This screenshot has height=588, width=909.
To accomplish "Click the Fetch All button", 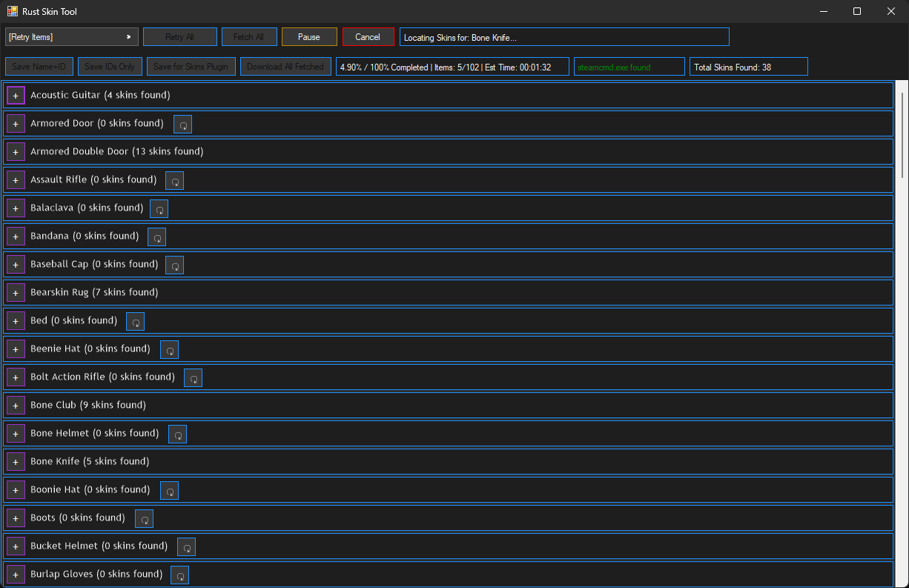I will point(249,37).
